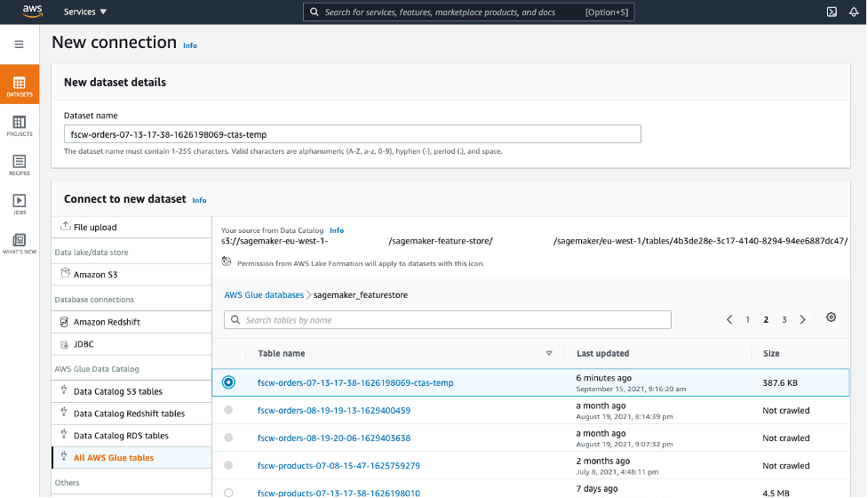This screenshot has width=868, height=498.
Task: Open table link fscw-orders-08-19-20-06-1629403638
Action: [334, 438]
